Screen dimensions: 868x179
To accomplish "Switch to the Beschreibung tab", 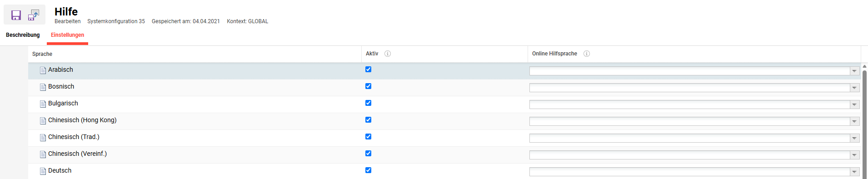I will (x=23, y=35).
